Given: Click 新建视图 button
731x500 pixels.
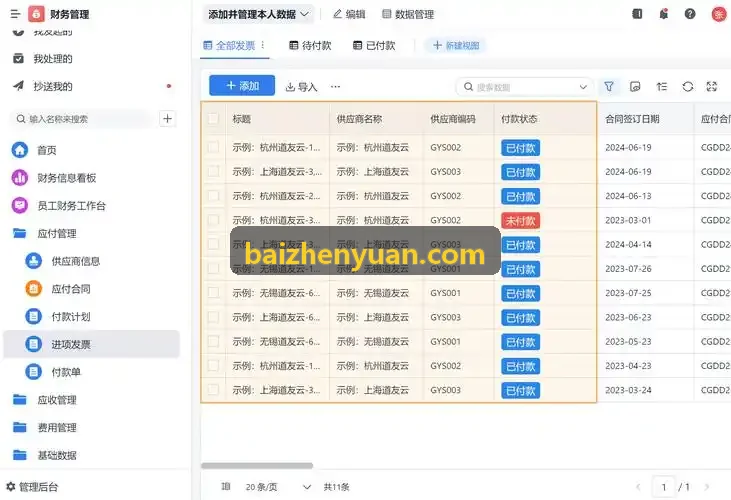Looking at the screenshot, I should click(456, 46).
